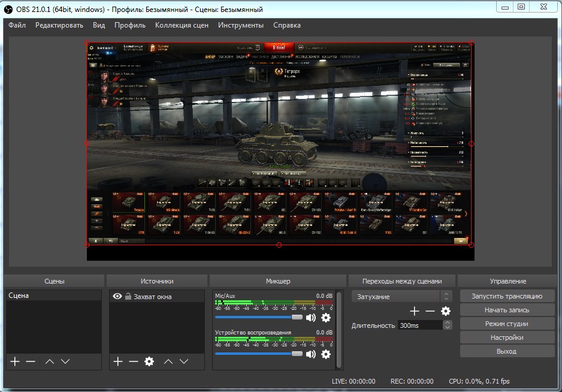
Task: Move source up with arrow icon
Action: 168,361
